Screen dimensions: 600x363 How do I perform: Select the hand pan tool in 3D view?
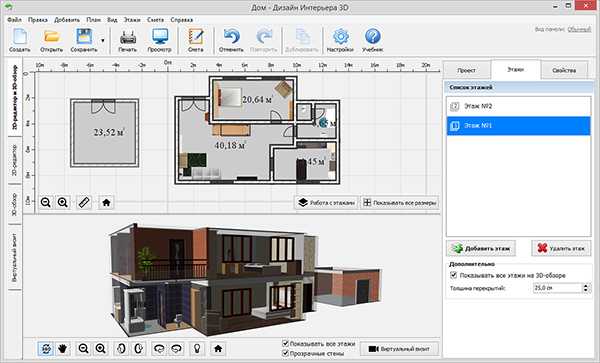point(63,348)
